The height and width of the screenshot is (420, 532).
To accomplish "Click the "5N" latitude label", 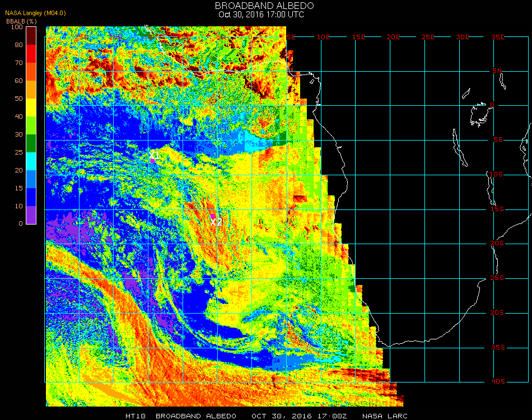I will (x=497, y=71).
